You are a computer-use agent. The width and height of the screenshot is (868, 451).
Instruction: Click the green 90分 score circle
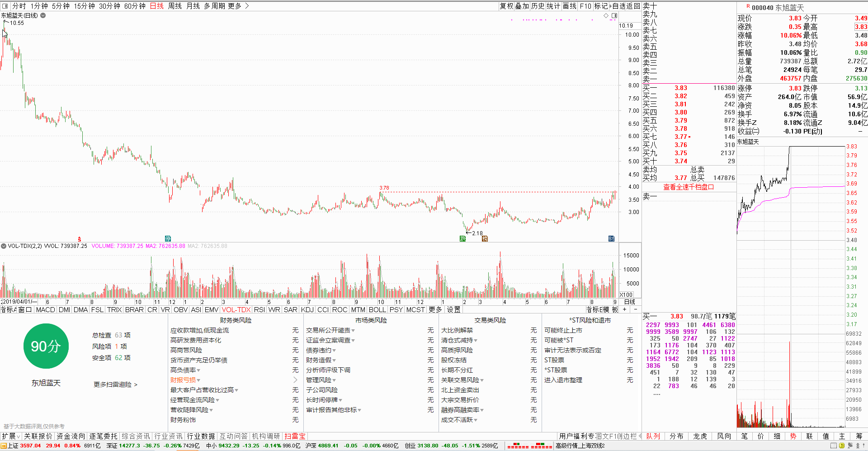pos(46,346)
